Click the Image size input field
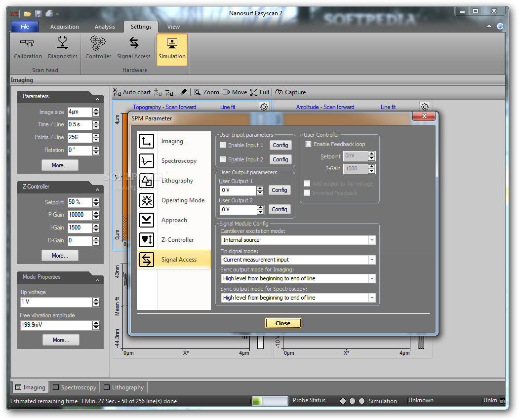Viewport: 519px width, 420px height. tap(80, 112)
